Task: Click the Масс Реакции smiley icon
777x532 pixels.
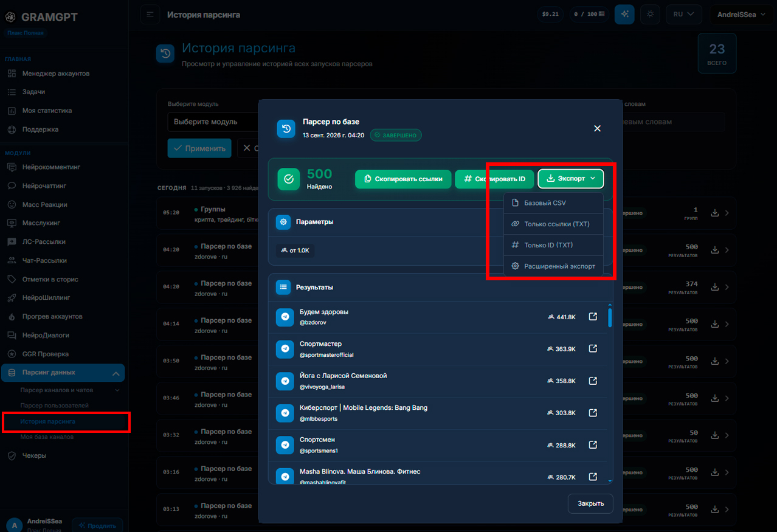Action: [x=12, y=205]
